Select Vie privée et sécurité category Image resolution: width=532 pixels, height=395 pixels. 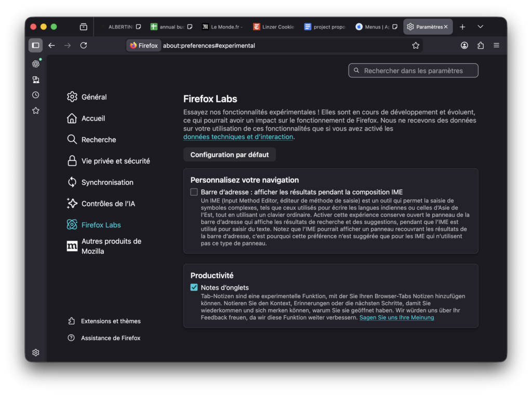(115, 161)
